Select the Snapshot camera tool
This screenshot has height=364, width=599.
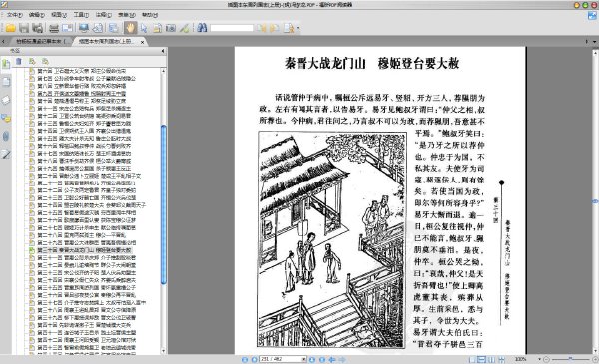pos(171,28)
